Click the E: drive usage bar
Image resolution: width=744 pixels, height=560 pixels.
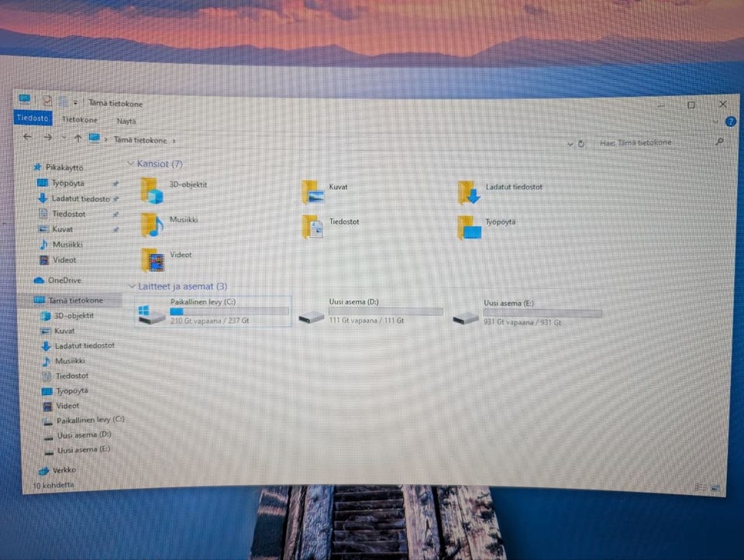click(542, 313)
